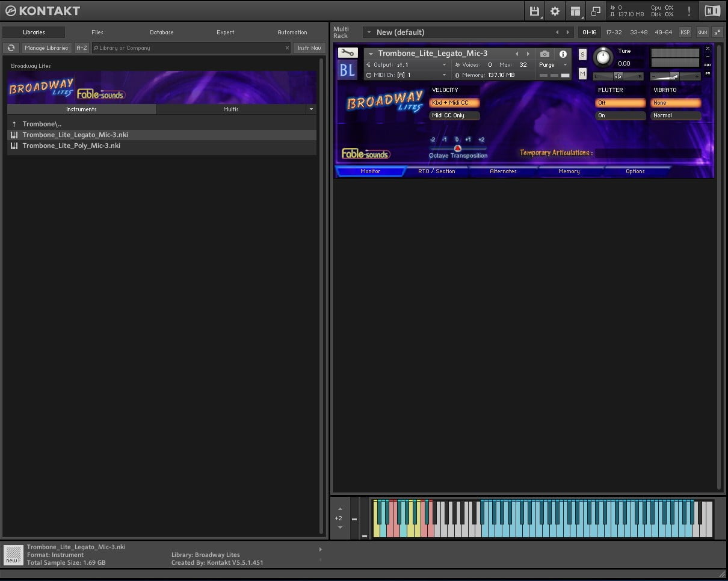Mute the Trombone instrument
The image size is (728, 581).
coord(582,73)
